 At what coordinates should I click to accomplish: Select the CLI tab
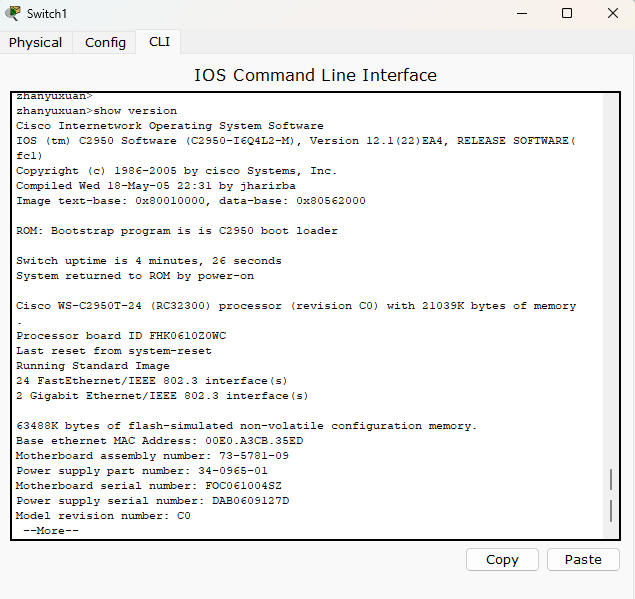(x=159, y=42)
